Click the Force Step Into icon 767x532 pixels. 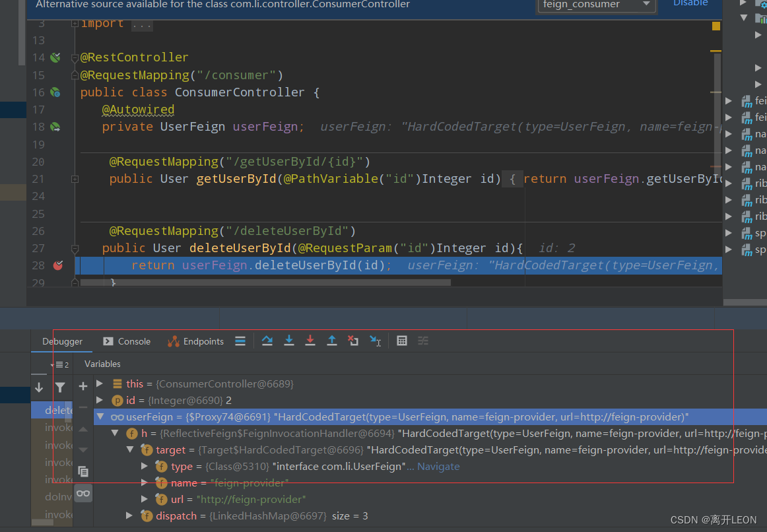(310, 341)
